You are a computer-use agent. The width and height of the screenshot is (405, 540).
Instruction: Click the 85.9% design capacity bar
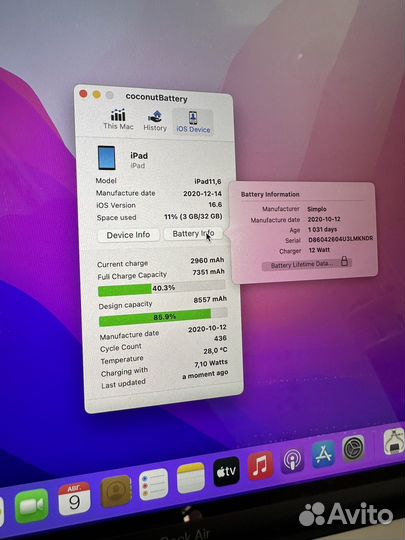tap(163, 317)
